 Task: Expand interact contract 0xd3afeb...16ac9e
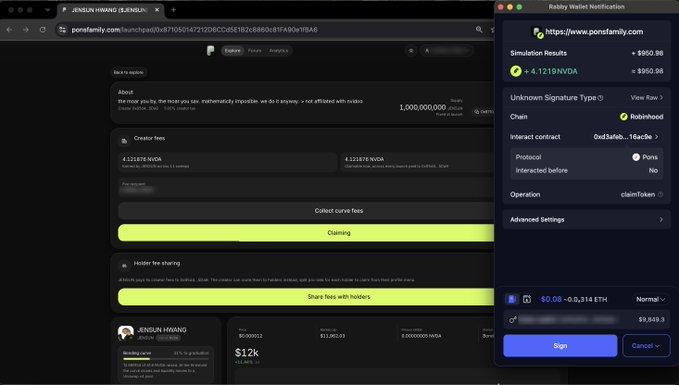pos(626,137)
